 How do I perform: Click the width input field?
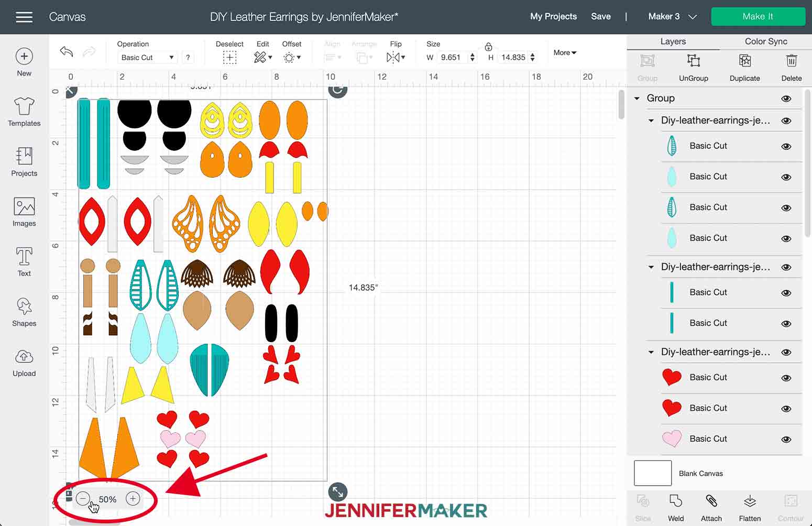click(x=451, y=58)
